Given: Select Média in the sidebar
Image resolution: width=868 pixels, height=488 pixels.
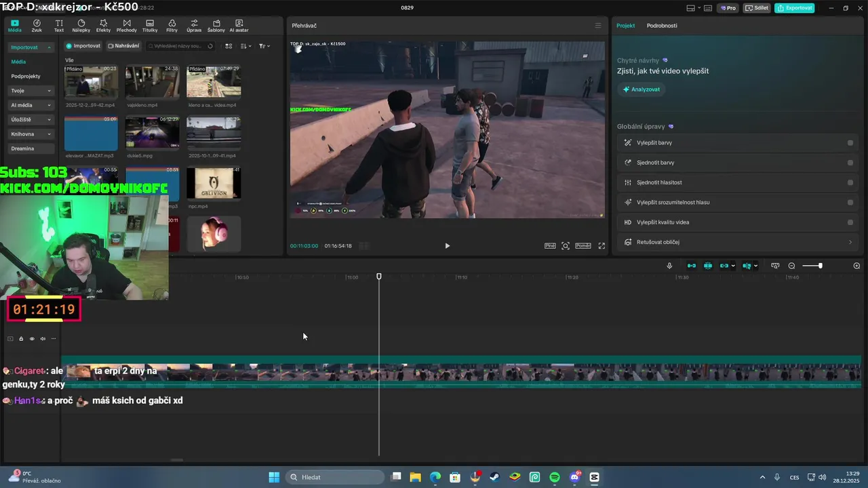Looking at the screenshot, I should 18,62.
